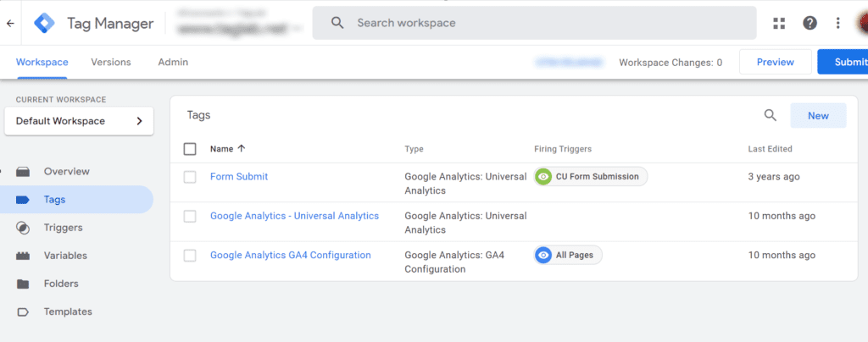
Task: Click the Tag Manager logo icon
Action: (x=44, y=23)
